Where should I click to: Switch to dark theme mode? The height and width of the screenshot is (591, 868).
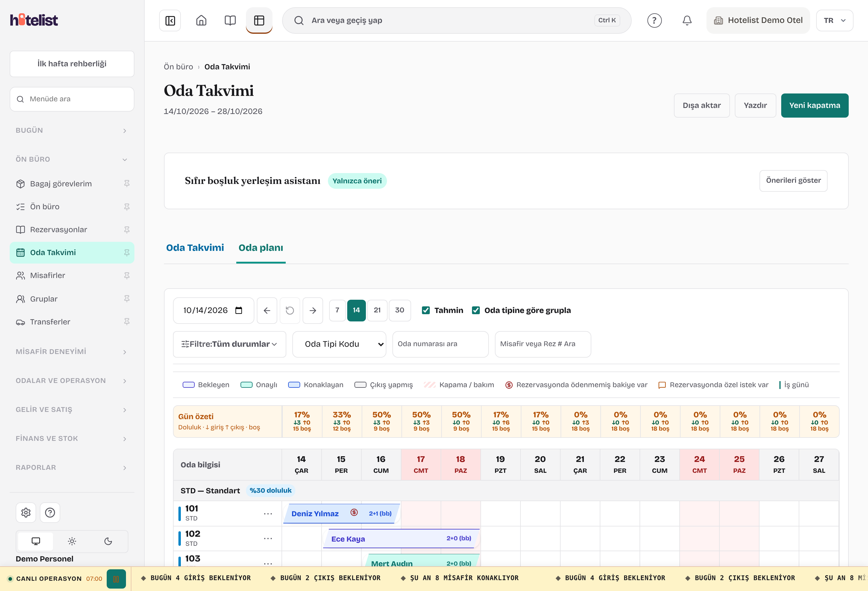click(108, 541)
